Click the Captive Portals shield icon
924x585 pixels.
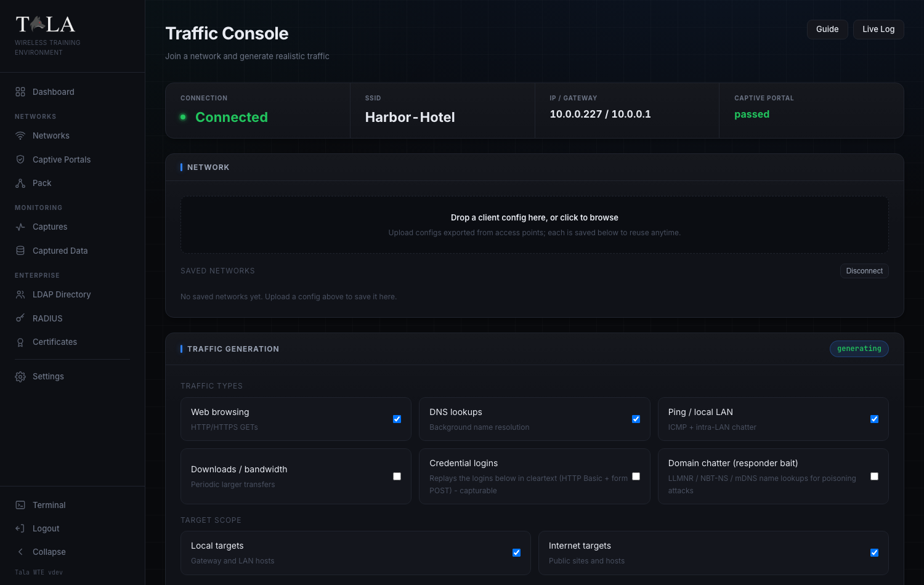point(20,159)
